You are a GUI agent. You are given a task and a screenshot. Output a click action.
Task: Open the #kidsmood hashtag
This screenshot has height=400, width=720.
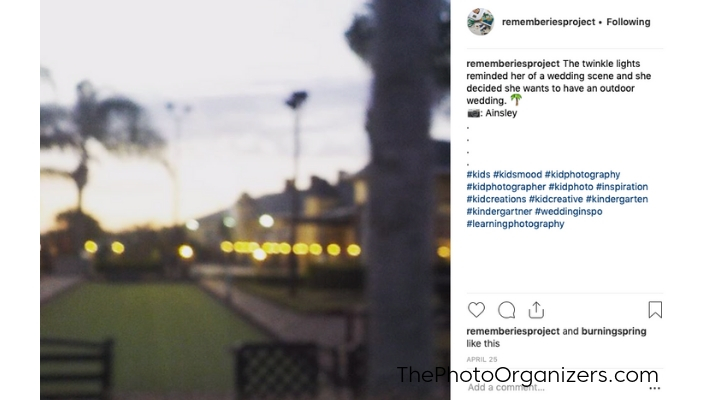[518, 175]
